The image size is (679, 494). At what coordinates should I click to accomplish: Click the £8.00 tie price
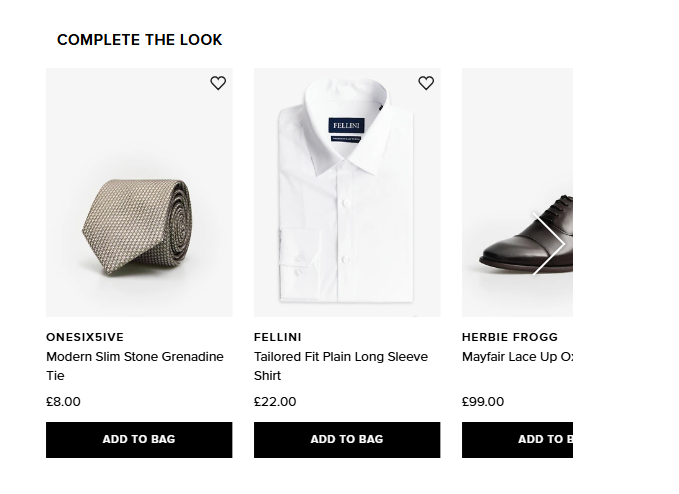point(63,402)
